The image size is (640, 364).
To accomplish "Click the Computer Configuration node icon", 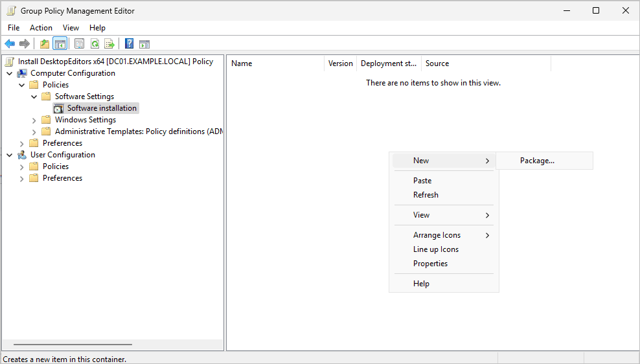I will click(21, 73).
